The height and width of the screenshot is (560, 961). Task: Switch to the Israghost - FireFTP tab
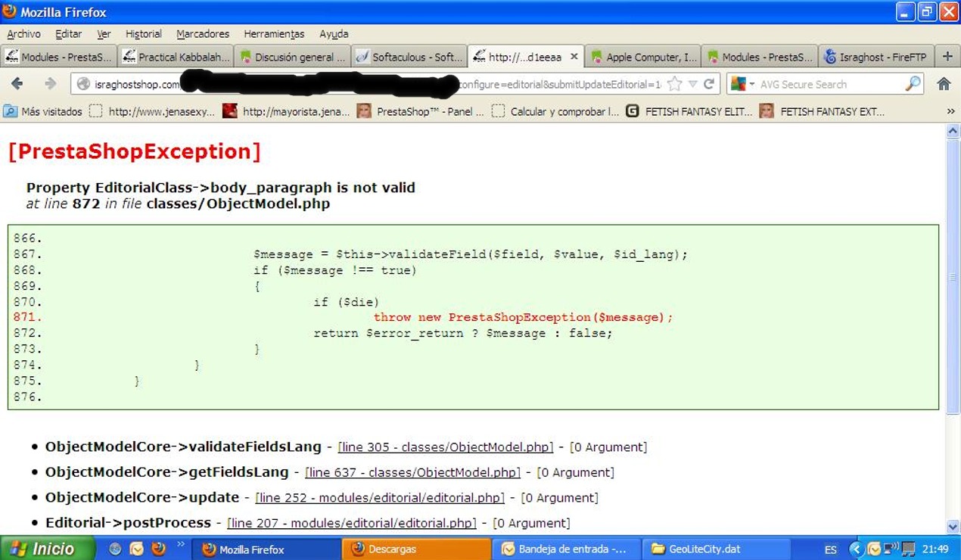click(x=876, y=57)
